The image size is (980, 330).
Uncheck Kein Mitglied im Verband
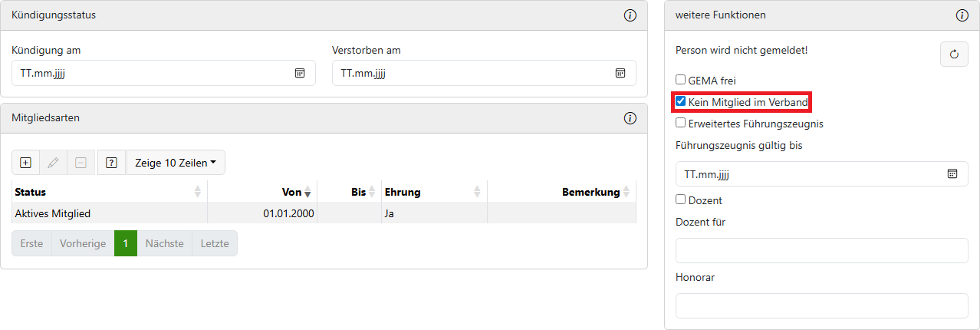[680, 101]
